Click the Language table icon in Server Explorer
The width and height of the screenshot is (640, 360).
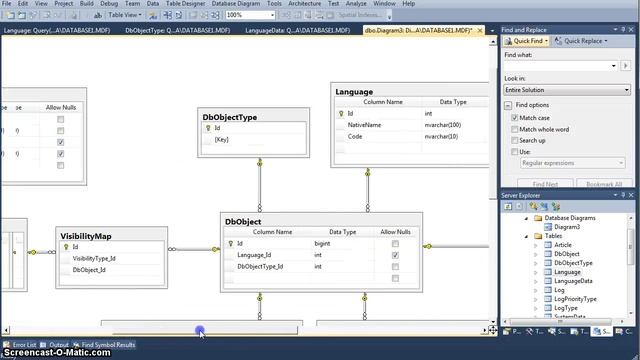(x=548, y=272)
